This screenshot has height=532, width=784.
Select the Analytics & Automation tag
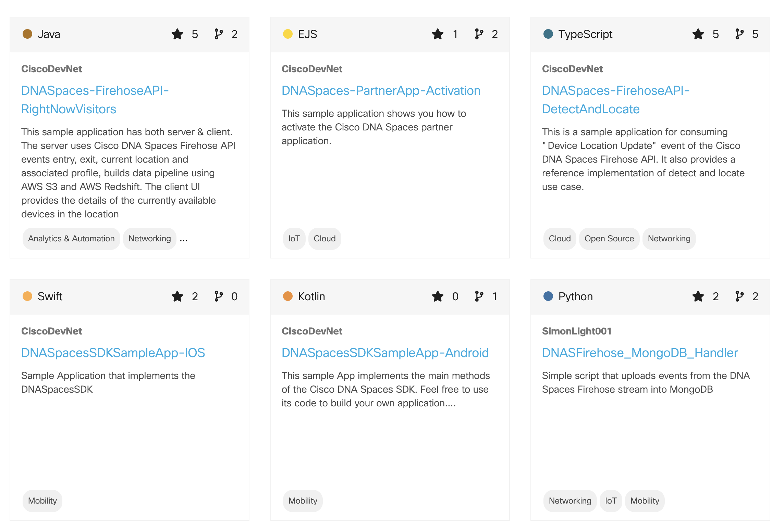[71, 239]
